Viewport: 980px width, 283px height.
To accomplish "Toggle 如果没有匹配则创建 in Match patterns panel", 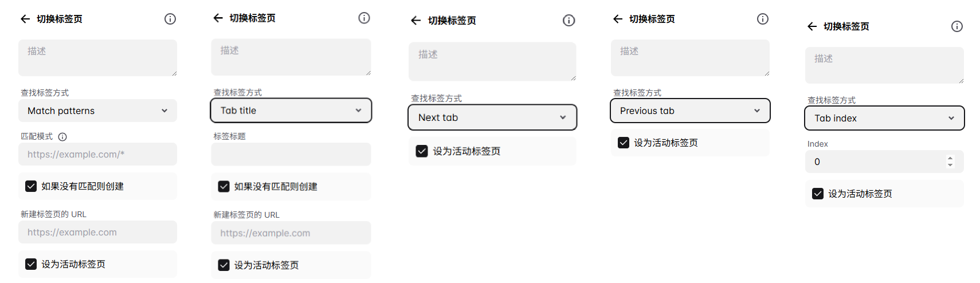I will point(31,186).
